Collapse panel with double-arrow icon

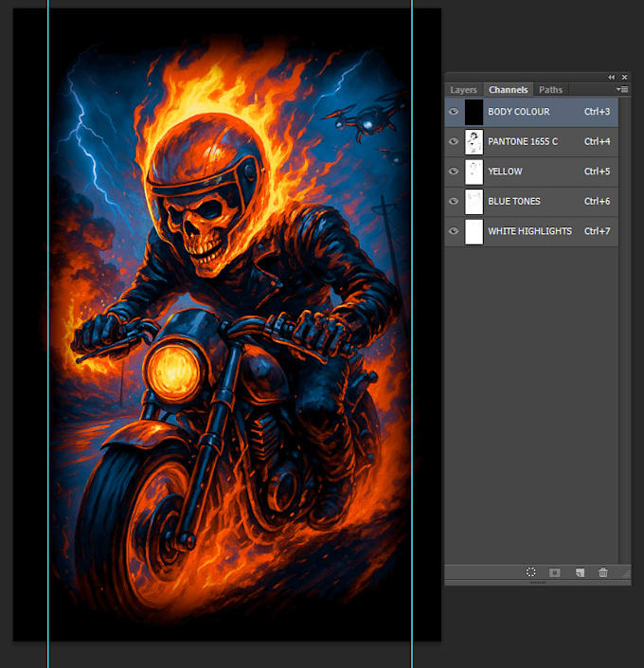point(612,77)
